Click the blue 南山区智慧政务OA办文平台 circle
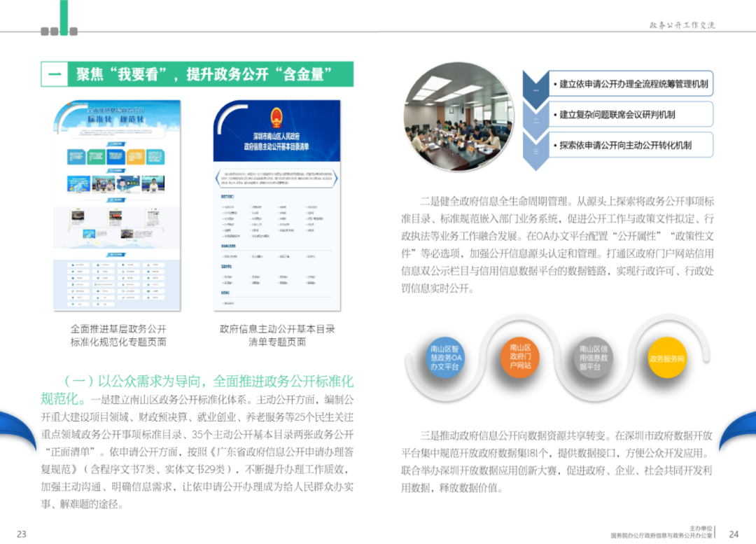This screenshot has height=544, width=756. coord(446,357)
